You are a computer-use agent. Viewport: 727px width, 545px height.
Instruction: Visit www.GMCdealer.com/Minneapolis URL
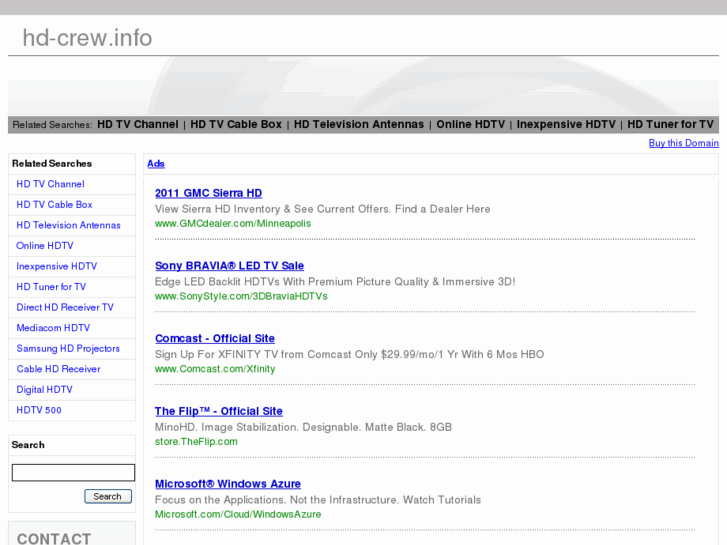233,224
